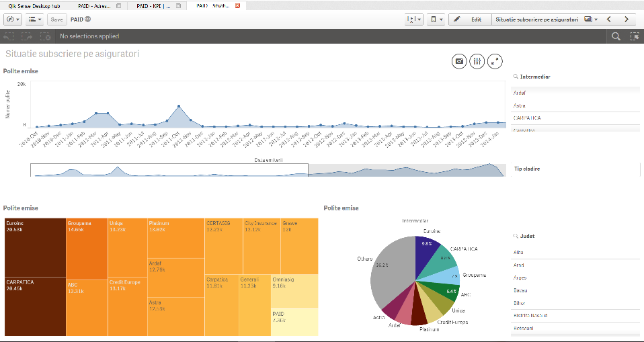Clear all selections icon
This screenshot has width=644, height=342.
(45, 36)
